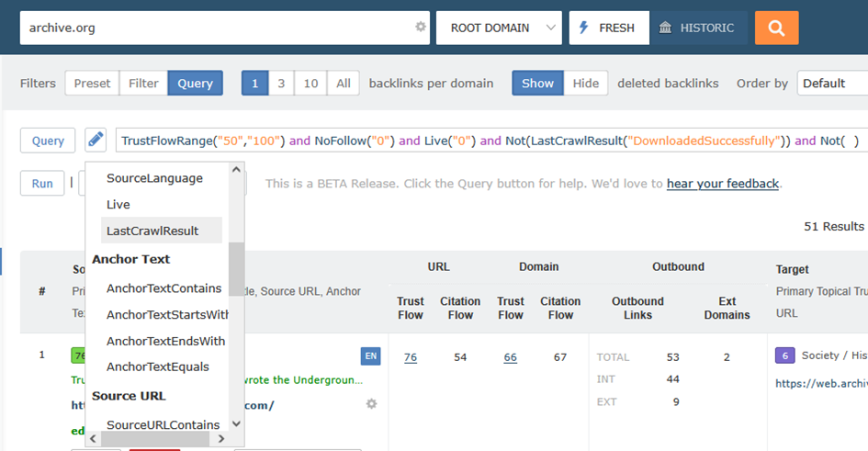Image resolution: width=868 pixels, height=451 pixels.
Task: Click the purple topical trust flow badge 6
Action: [784, 355]
